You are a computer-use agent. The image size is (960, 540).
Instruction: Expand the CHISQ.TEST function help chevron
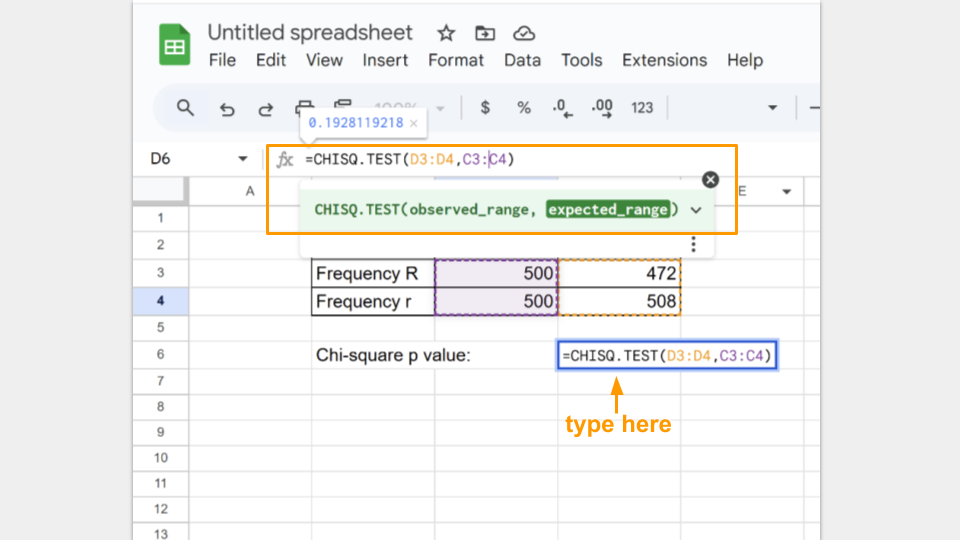click(x=696, y=210)
